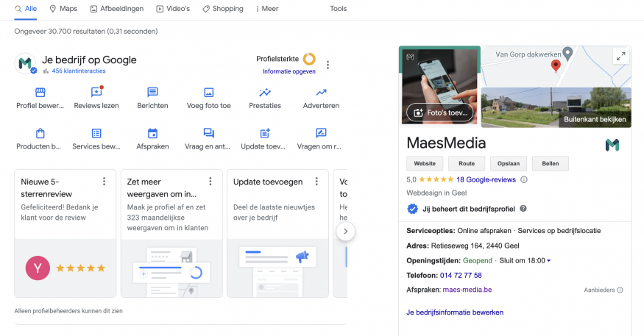Call phone number 014 72 77 58
644x336 pixels.
461,275
